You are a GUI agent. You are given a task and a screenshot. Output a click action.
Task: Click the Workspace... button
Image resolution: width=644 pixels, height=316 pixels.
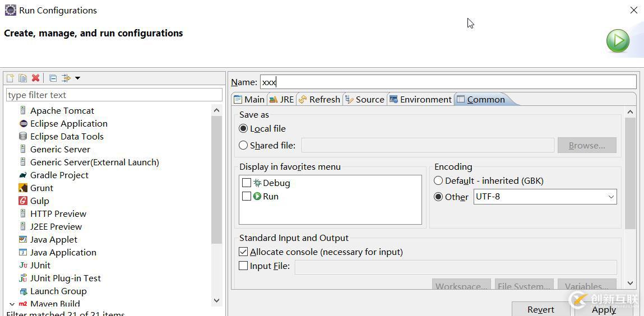(x=462, y=285)
